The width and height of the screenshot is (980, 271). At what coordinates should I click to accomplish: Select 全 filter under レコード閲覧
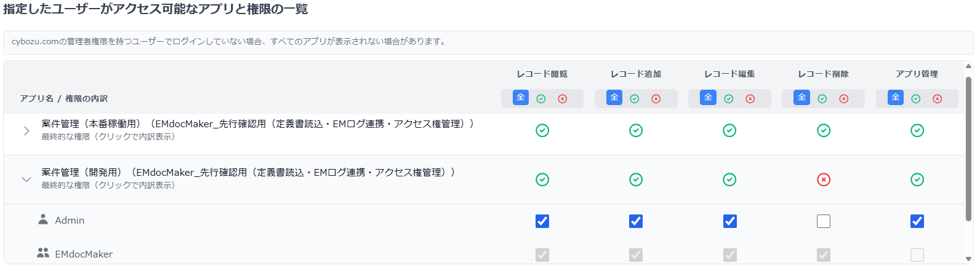(521, 98)
